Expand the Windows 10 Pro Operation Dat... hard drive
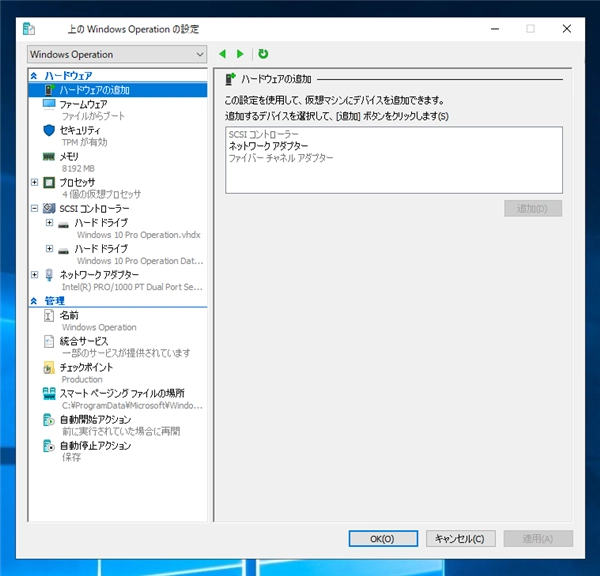Image resolution: width=600 pixels, height=576 pixels. [49, 249]
